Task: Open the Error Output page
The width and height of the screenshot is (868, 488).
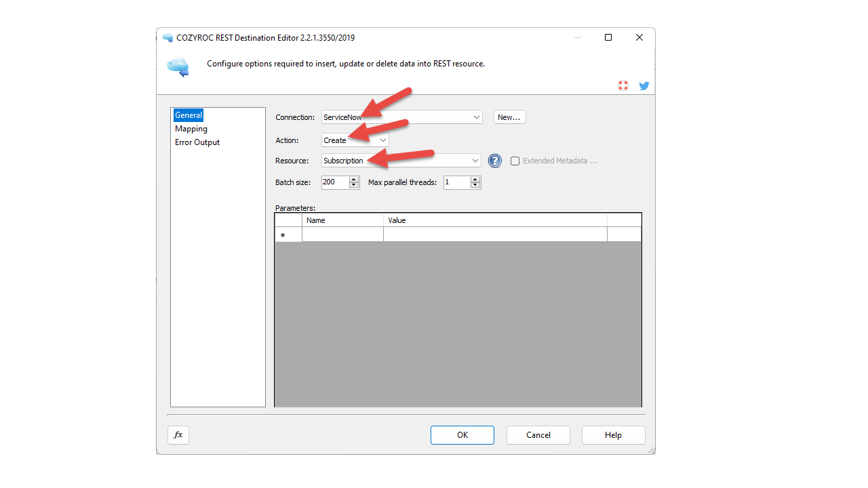Action: coord(197,142)
